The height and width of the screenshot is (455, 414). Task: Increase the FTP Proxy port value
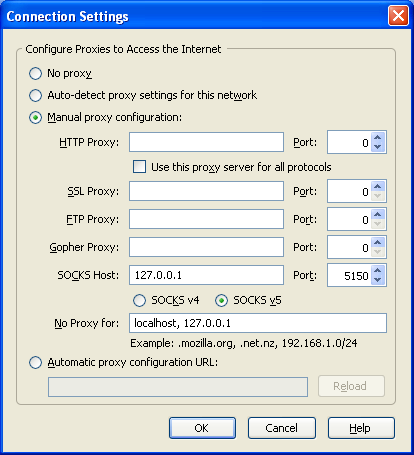pyautogui.click(x=377, y=214)
